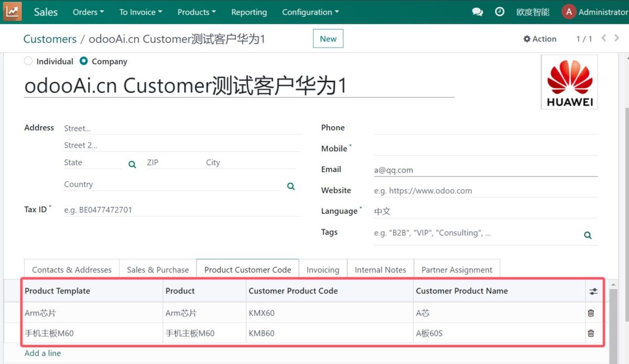629x364 pixels.
Task: Click the Tags field search icon
Action: tap(588, 235)
